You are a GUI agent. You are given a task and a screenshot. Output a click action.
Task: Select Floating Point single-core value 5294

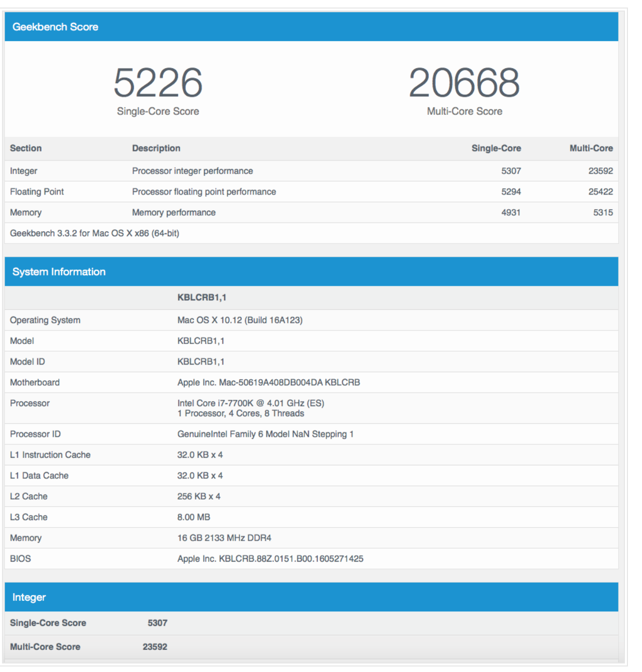click(511, 192)
